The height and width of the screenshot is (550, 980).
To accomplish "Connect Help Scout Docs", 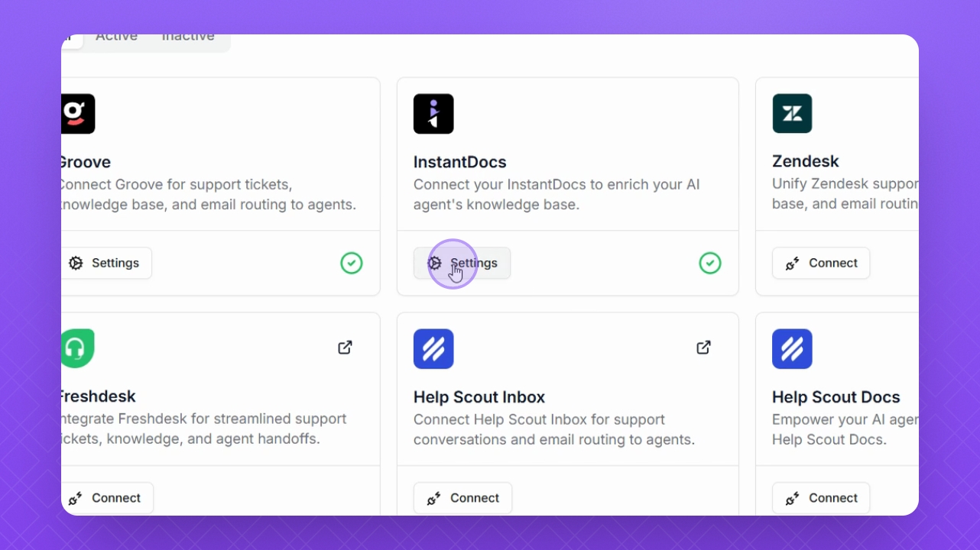I will pyautogui.click(x=820, y=498).
